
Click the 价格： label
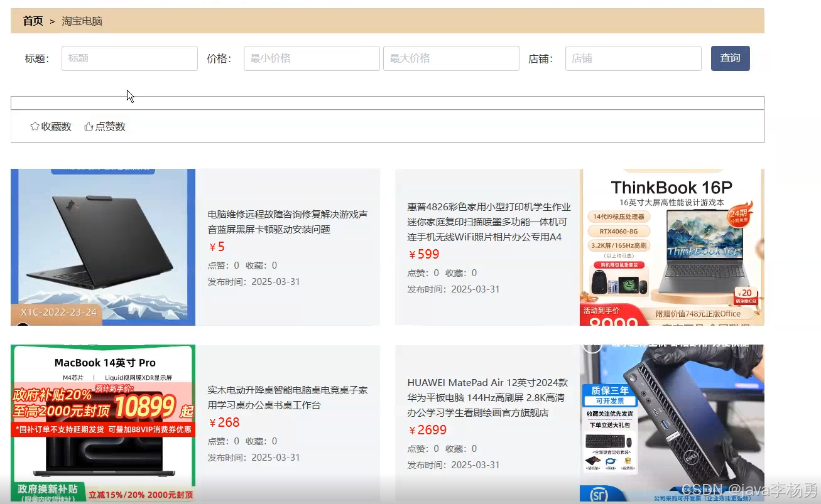point(219,58)
